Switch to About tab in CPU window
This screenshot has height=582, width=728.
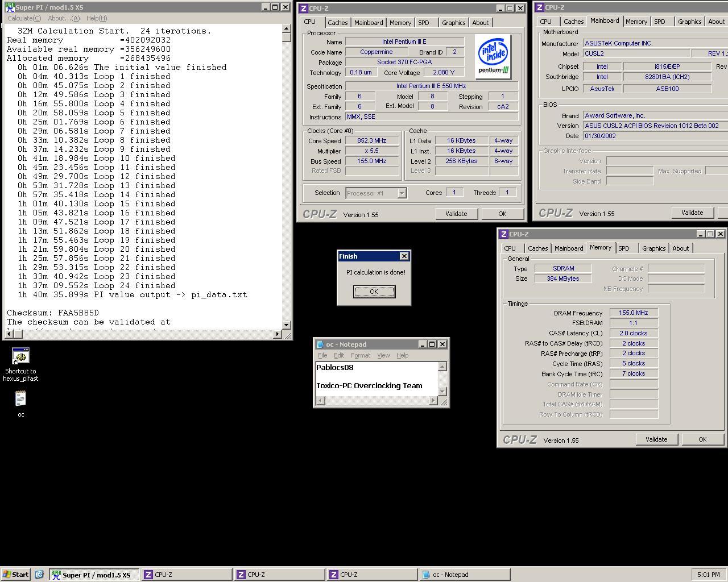(481, 23)
